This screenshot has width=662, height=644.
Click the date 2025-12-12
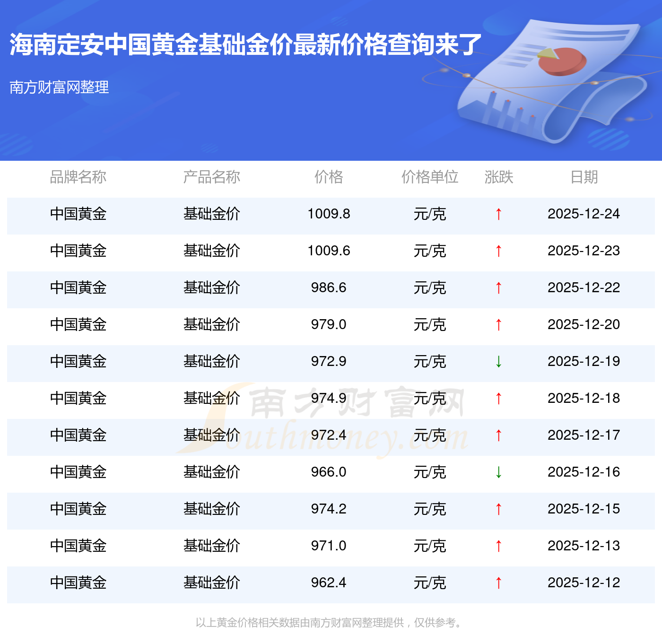pos(584,583)
